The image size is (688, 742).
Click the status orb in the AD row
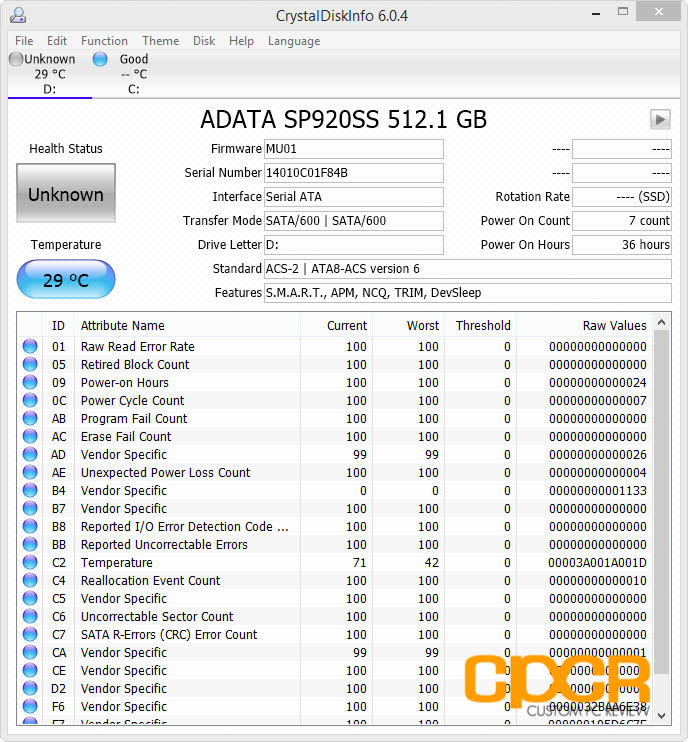[30, 454]
